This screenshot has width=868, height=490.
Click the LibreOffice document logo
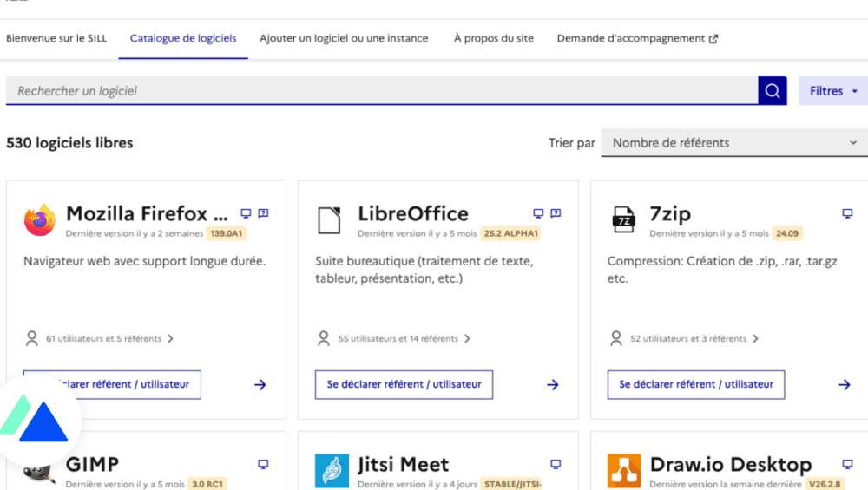tap(329, 220)
